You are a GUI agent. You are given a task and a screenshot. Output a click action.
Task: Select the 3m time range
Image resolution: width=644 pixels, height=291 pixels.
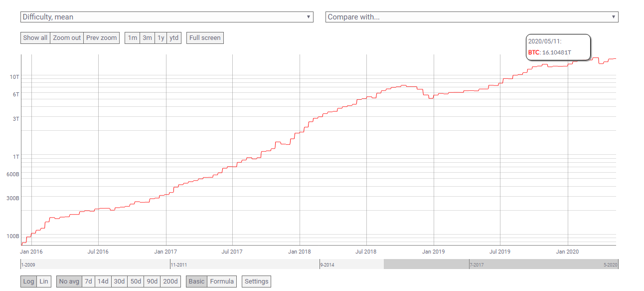tap(147, 38)
